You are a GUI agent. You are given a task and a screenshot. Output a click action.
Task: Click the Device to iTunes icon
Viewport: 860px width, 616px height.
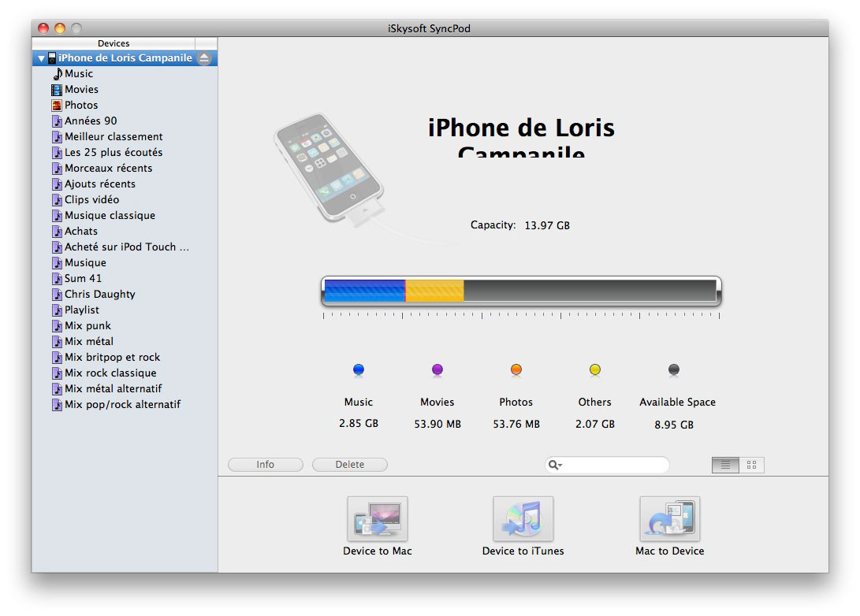pos(523,519)
